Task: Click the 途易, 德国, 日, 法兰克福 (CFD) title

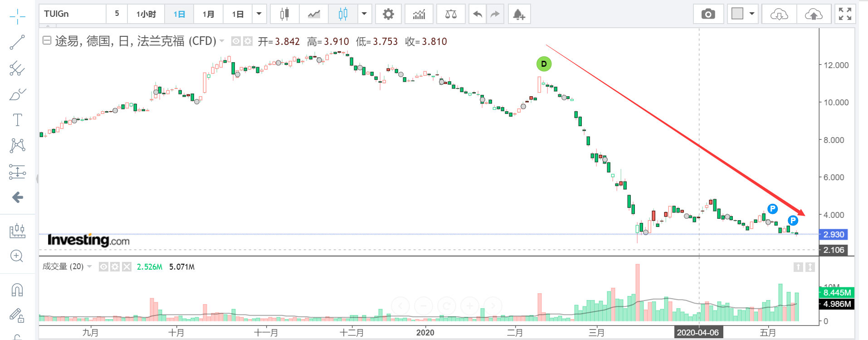Action: point(136,41)
